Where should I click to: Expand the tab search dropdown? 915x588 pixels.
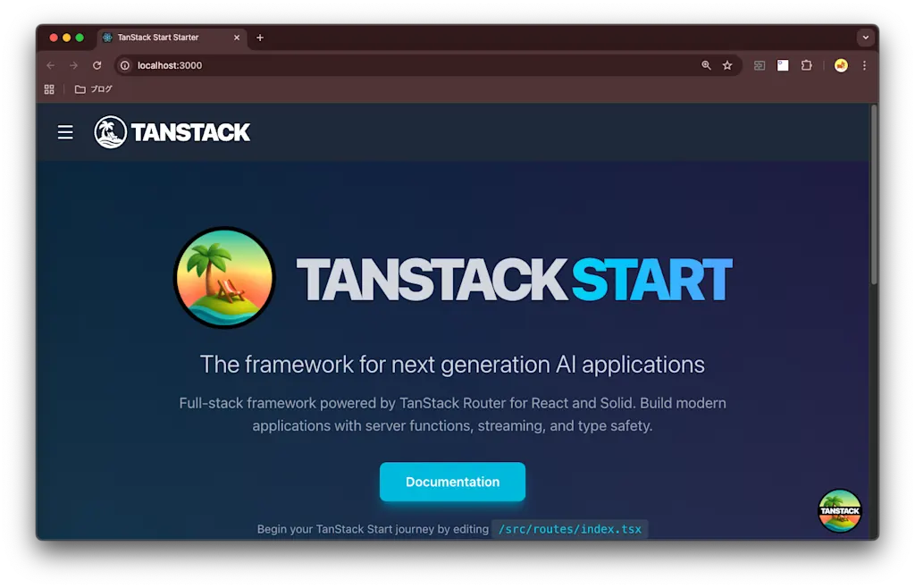click(x=865, y=38)
